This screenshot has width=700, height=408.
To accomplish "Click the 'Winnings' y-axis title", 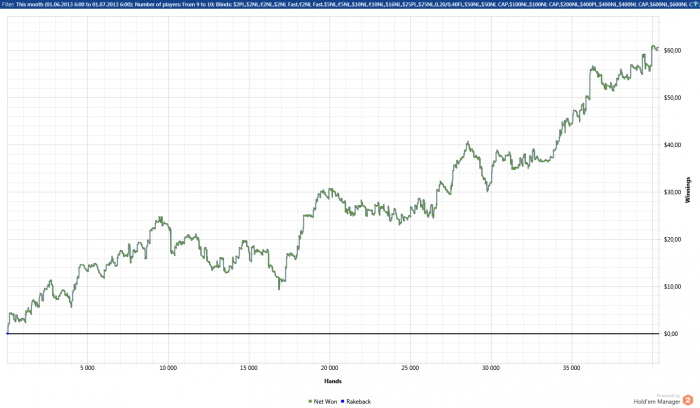I will pyautogui.click(x=688, y=190).
